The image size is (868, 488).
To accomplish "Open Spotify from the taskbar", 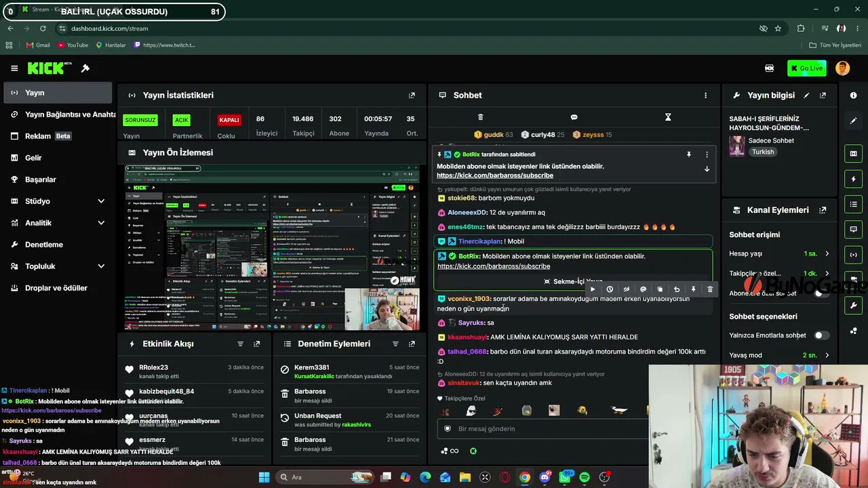I will 585,477.
